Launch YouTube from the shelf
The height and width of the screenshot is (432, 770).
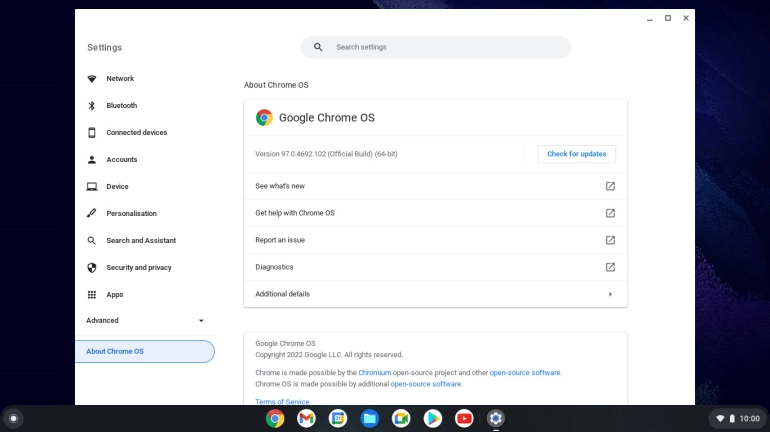(x=464, y=418)
